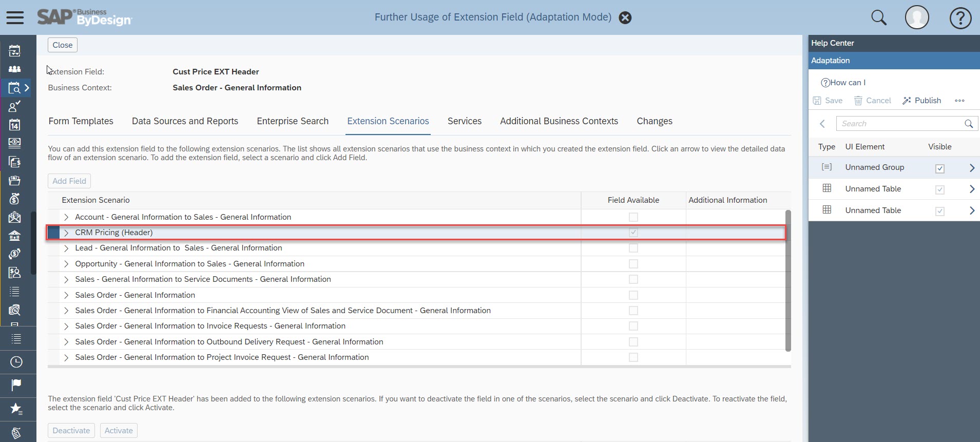
Task: Open the bank building sidebar icon
Action: click(14, 236)
